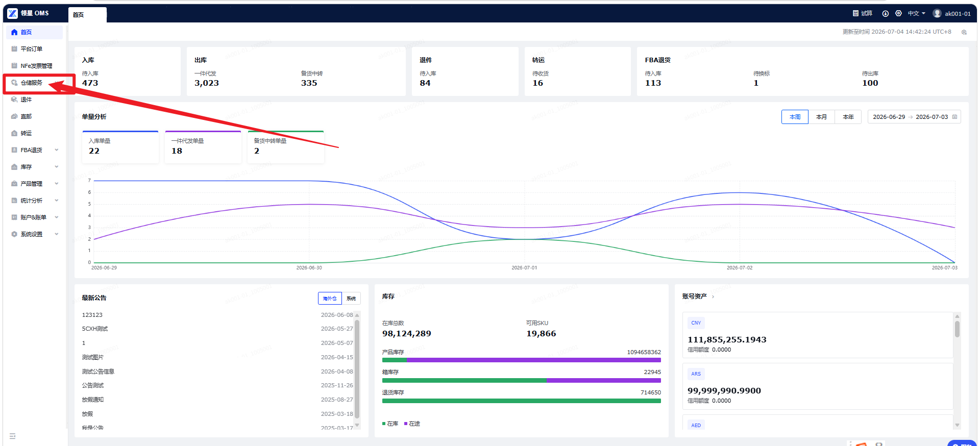Click the purple 产品库存 in-transit bar
The width and height of the screenshot is (980, 446).
pos(534,360)
